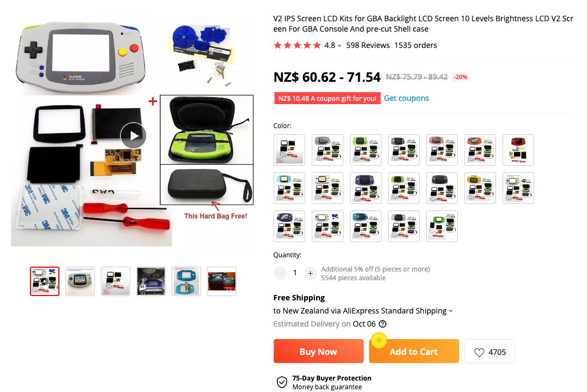The width and height of the screenshot is (587, 392).
Task: Click the five star rating icons
Action: point(297,45)
